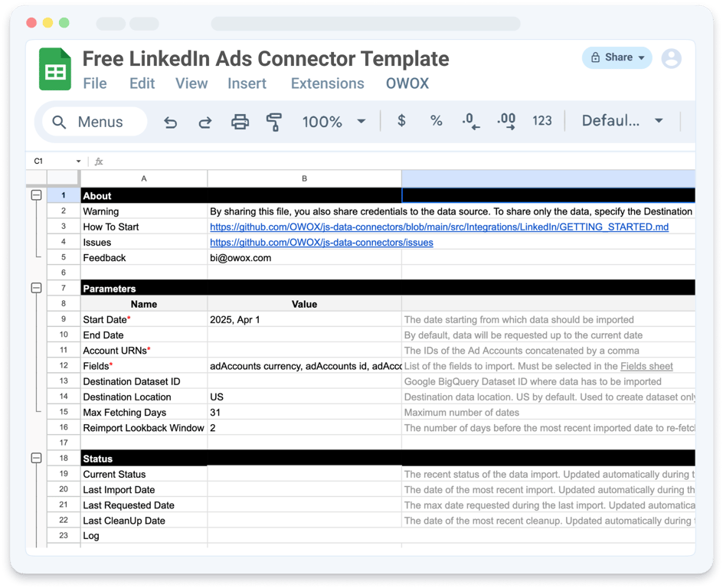Viewport: 723px width, 588px height.
Task: Click the 'Feedback' cell
Action: click(x=144, y=257)
